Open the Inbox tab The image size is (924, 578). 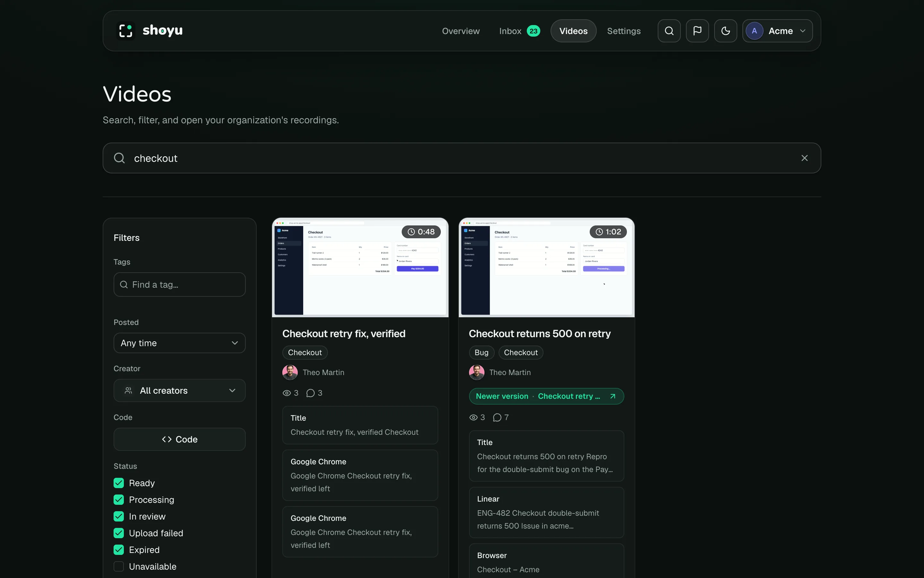click(x=519, y=31)
